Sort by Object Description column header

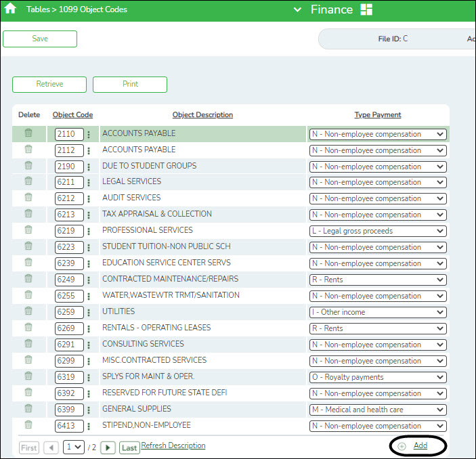point(202,115)
